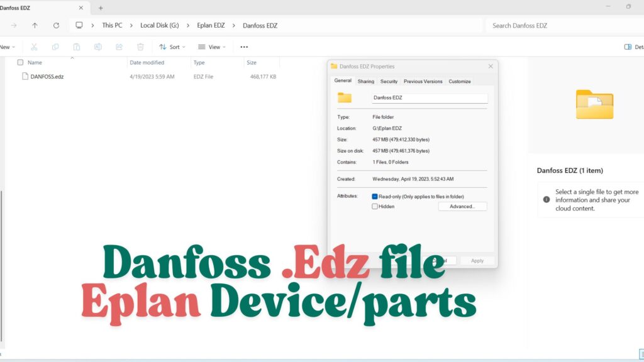This screenshot has width=644, height=362.
Task: Enable the Hidden attribute checkbox
Action: [x=375, y=206]
